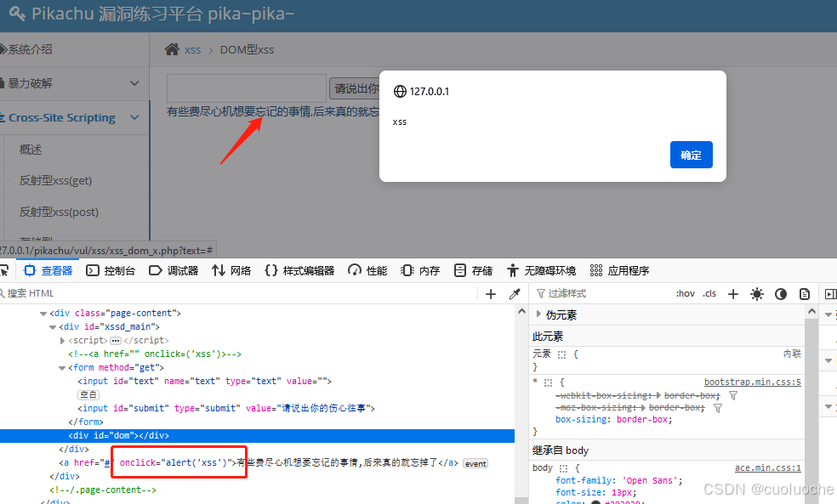This screenshot has height=504, width=837.
Task: Click selector highlighter icon beside * rule
Action: [548, 382]
